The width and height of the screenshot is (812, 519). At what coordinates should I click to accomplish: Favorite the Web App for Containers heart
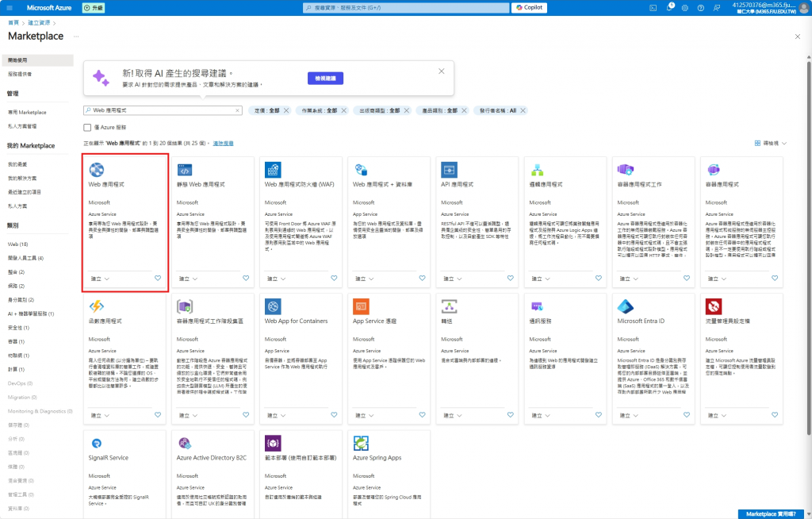pyautogui.click(x=334, y=415)
